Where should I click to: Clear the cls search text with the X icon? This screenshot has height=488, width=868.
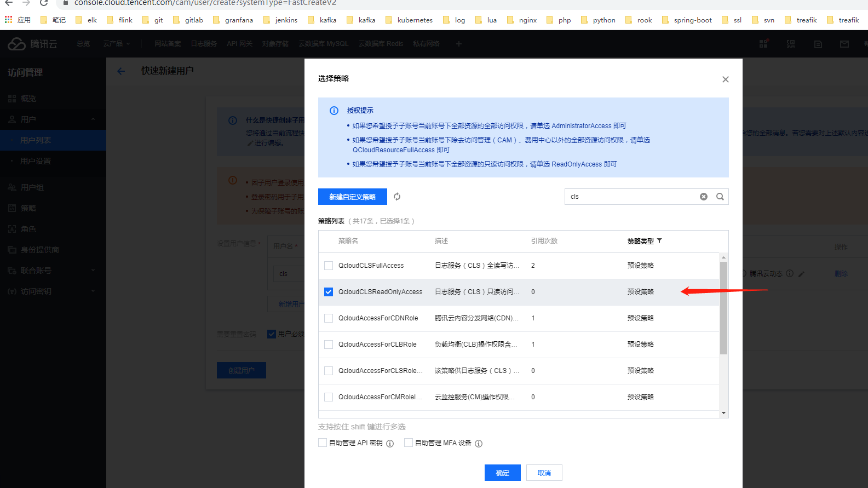click(x=704, y=197)
